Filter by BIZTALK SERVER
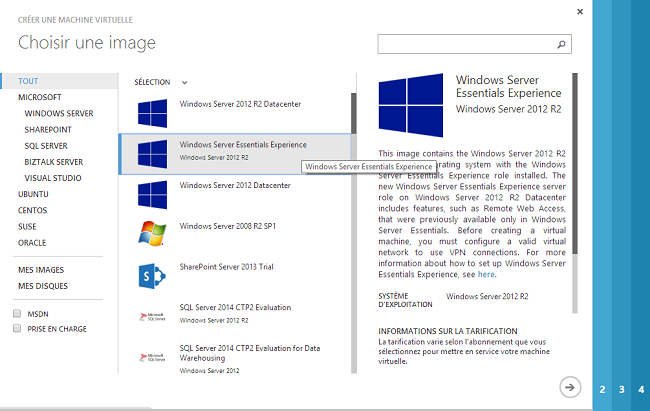This screenshot has width=650, height=411. [53, 162]
